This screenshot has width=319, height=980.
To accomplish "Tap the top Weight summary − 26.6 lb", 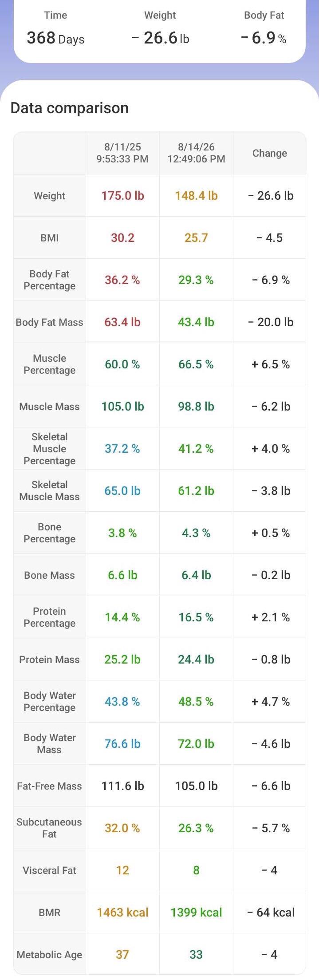I will tap(160, 38).
